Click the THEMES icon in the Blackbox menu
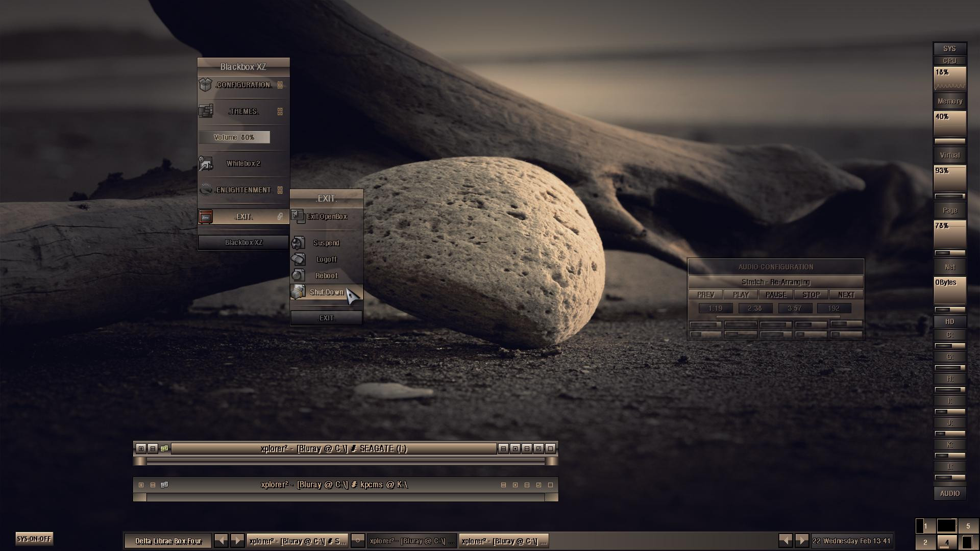The image size is (980, 551). tap(205, 111)
